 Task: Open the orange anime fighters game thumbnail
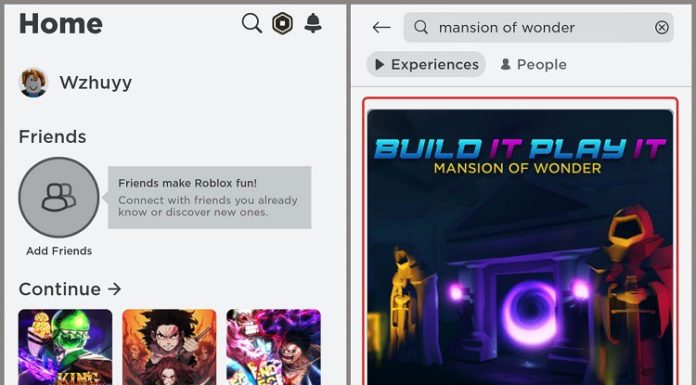point(169,347)
